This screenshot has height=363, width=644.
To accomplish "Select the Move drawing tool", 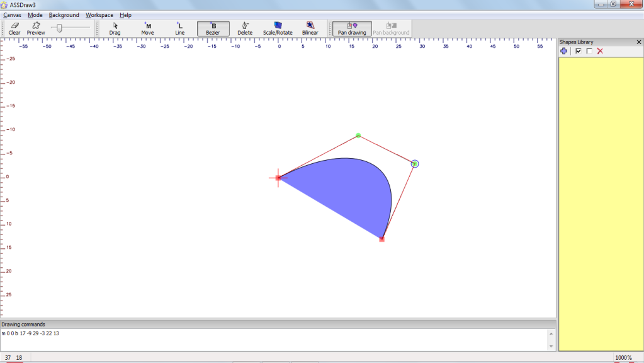I will click(147, 28).
